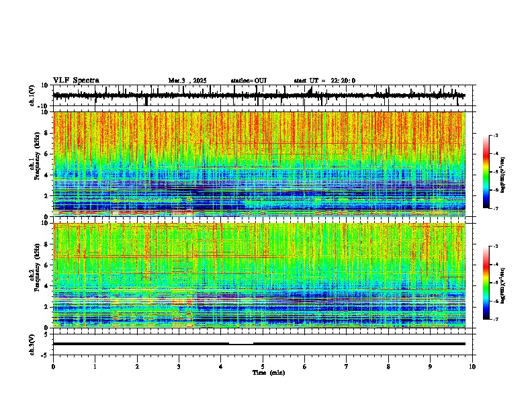Screen dimensions: 532x411
Task: Click the ch.2 Frequency (kHz) axis label
Action: click(35, 267)
